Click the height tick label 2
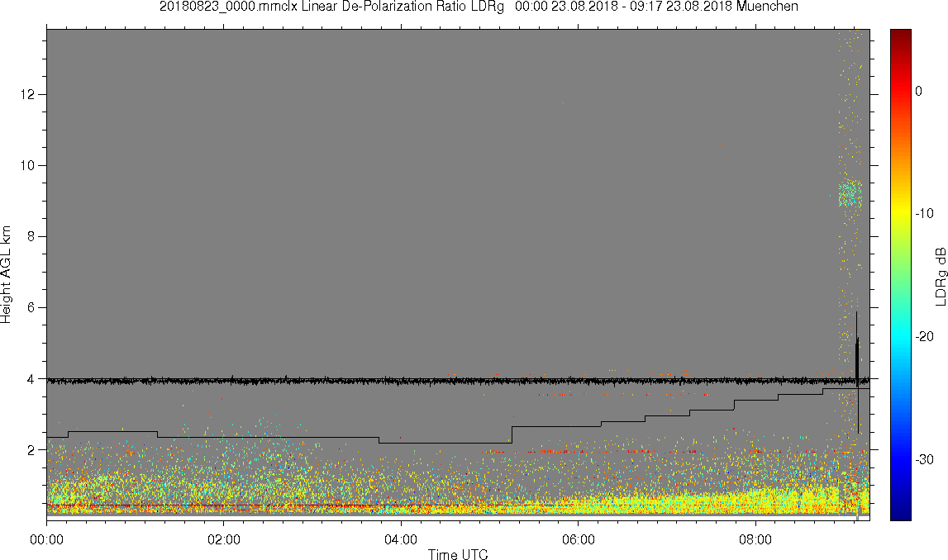The image size is (948, 560). click(32, 450)
